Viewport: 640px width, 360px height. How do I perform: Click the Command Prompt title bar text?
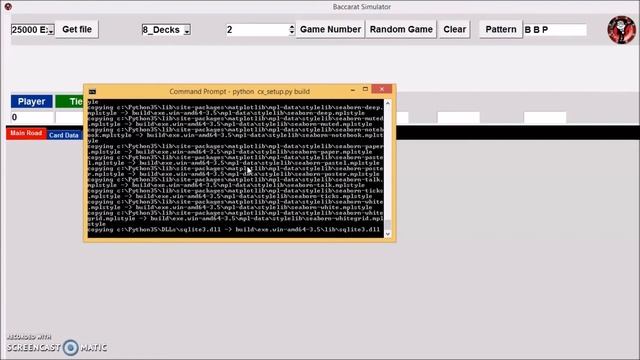pos(240,91)
